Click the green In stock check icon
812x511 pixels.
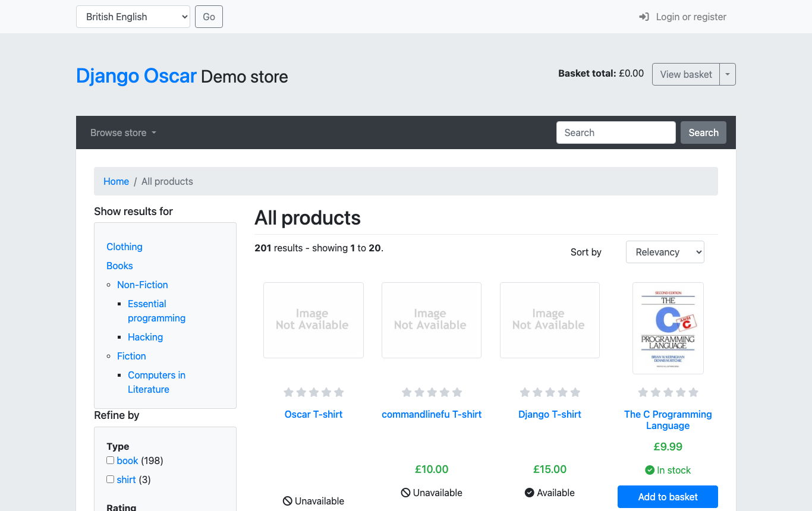(x=650, y=470)
